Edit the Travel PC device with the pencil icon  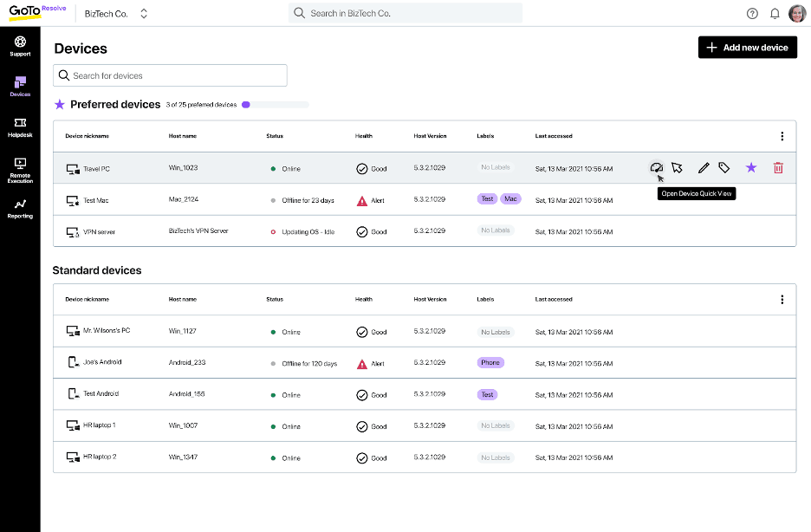point(704,167)
